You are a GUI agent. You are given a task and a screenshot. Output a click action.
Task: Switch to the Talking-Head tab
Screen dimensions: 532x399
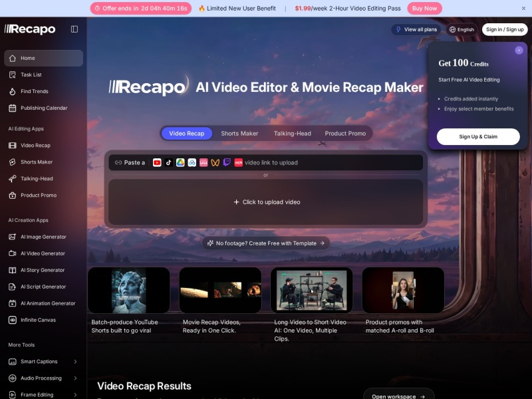[x=292, y=134]
